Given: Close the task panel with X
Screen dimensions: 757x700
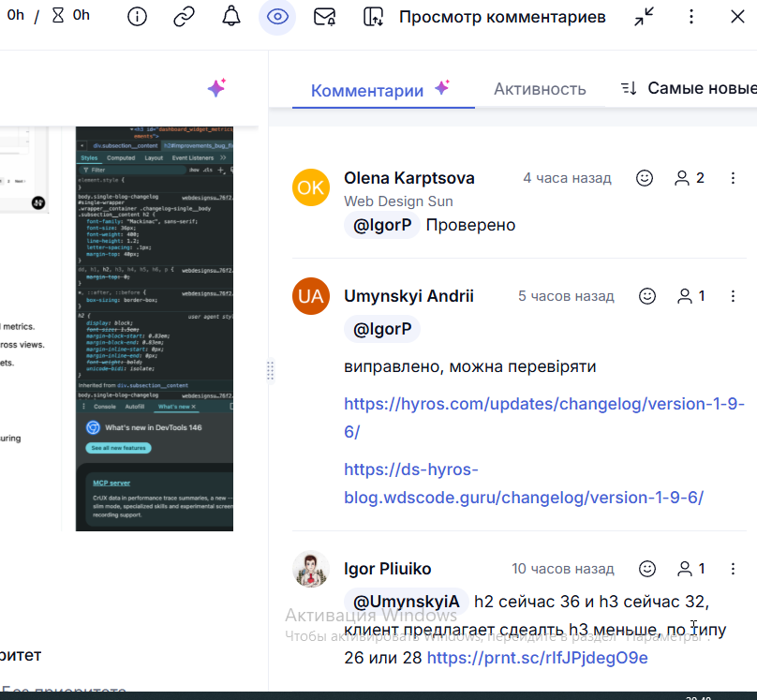Looking at the screenshot, I should pos(737,17).
